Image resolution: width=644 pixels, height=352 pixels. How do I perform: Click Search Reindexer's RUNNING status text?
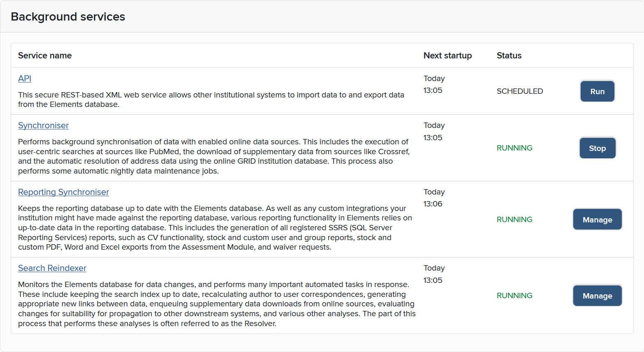514,296
